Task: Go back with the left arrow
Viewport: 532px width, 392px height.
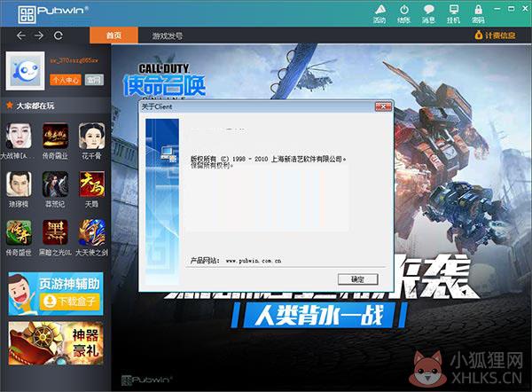Action: (21, 35)
